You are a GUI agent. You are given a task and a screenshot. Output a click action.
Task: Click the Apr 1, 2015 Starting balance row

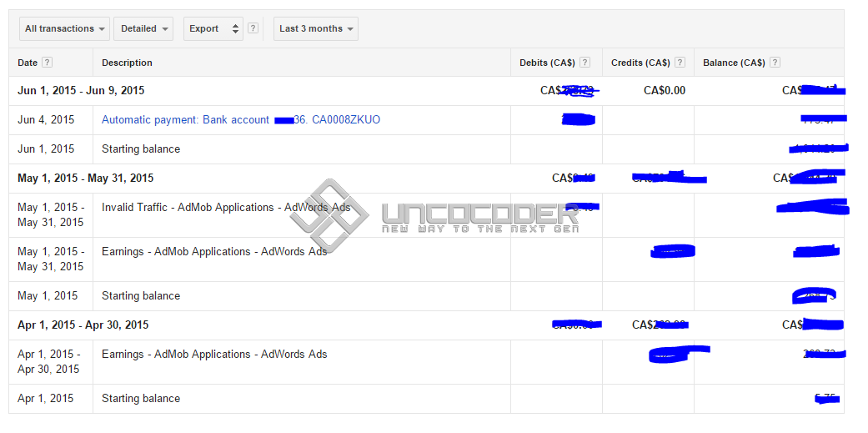coord(426,399)
